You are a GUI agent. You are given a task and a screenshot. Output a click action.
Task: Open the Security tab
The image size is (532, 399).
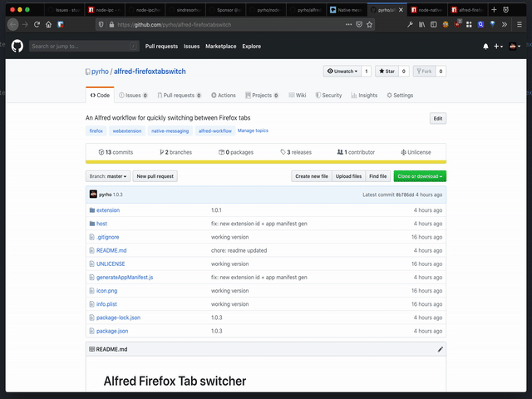[x=328, y=96]
